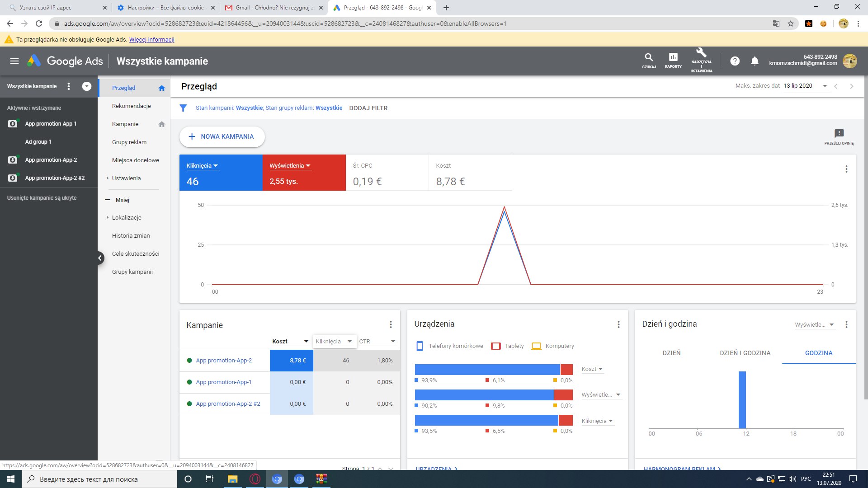The height and width of the screenshot is (488, 868).
Task: Click the home icon next to Kampanie
Action: click(162, 124)
